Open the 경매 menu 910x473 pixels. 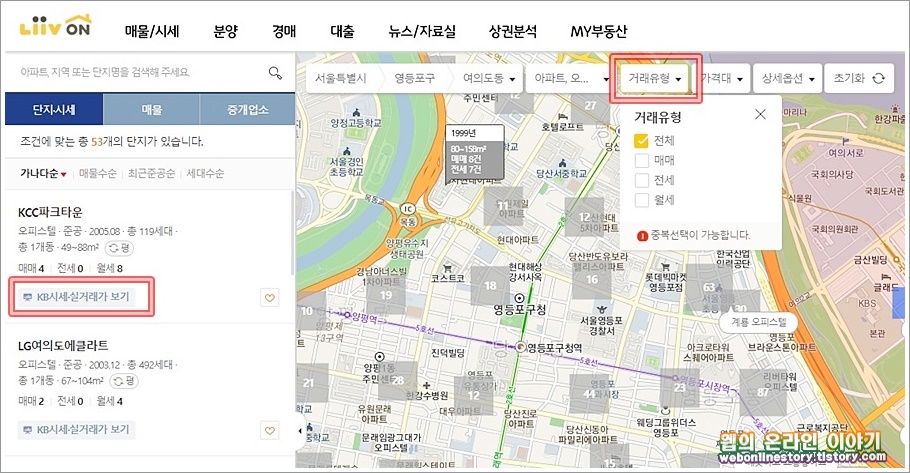tap(284, 31)
